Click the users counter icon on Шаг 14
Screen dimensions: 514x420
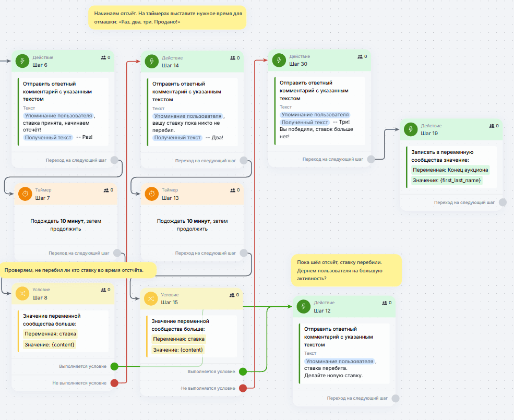pos(233,58)
